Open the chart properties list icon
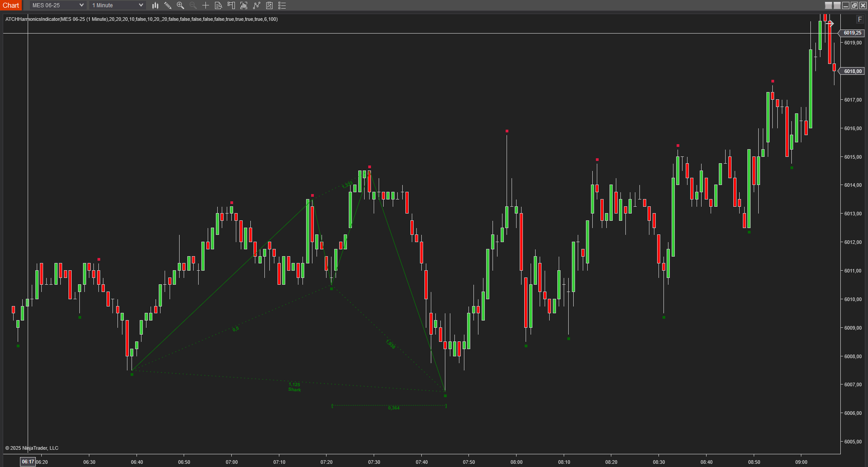This screenshot has height=467, width=868. (x=282, y=5)
